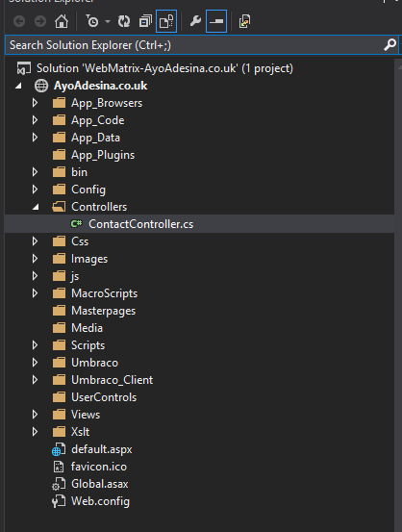Image resolution: width=402 pixels, height=532 pixels.
Task: Click the App_Browsers folder icon
Action: (x=59, y=103)
